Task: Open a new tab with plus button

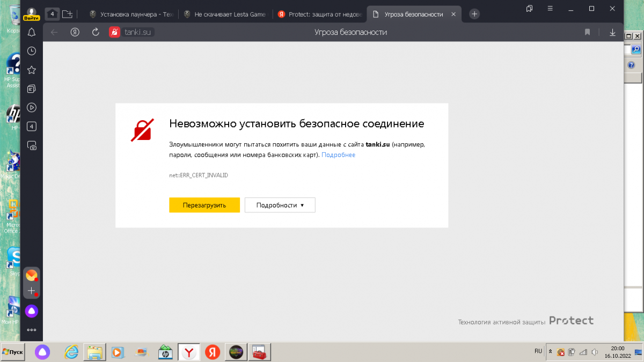Action: coord(474,14)
